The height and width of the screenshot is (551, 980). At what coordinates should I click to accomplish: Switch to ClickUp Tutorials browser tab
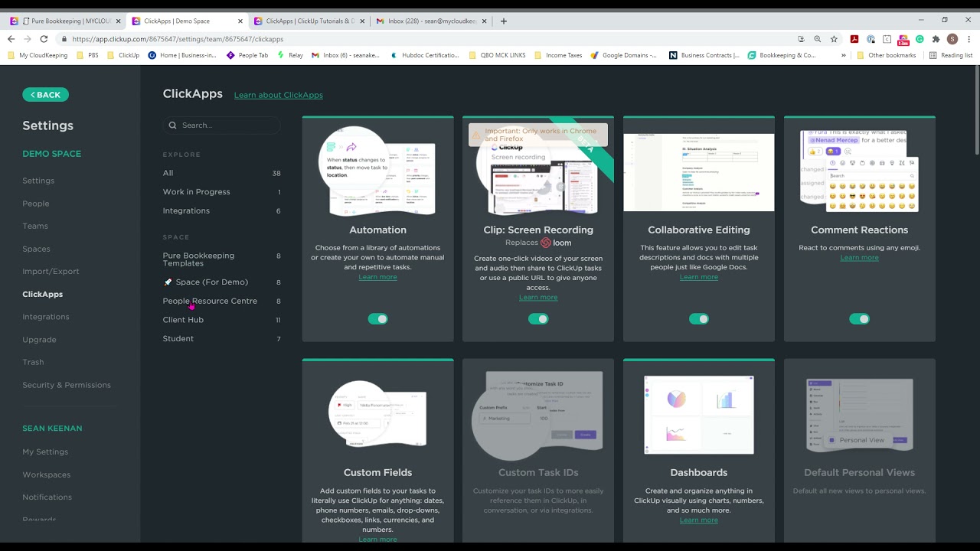310,21
